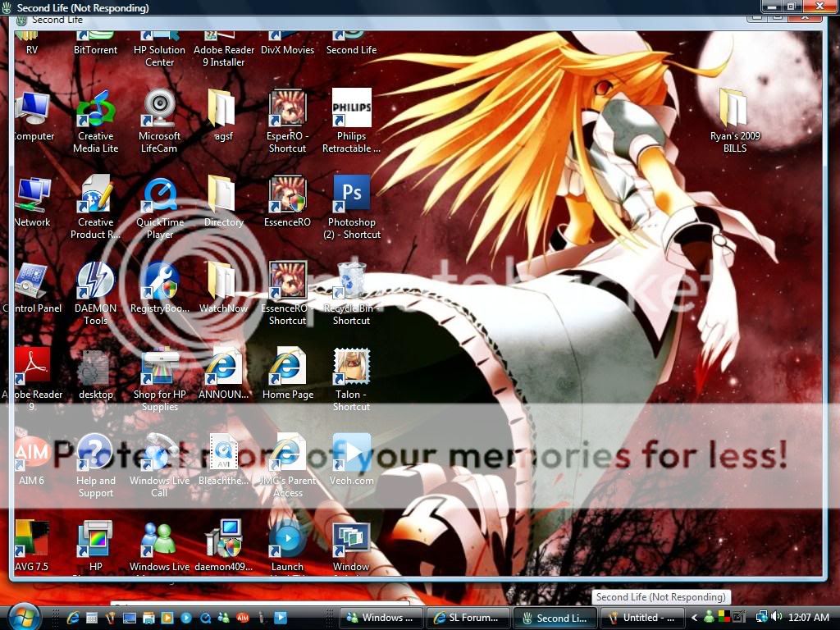Show hidden system tray icons
The height and width of the screenshot is (630, 840).
click(x=694, y=618)
